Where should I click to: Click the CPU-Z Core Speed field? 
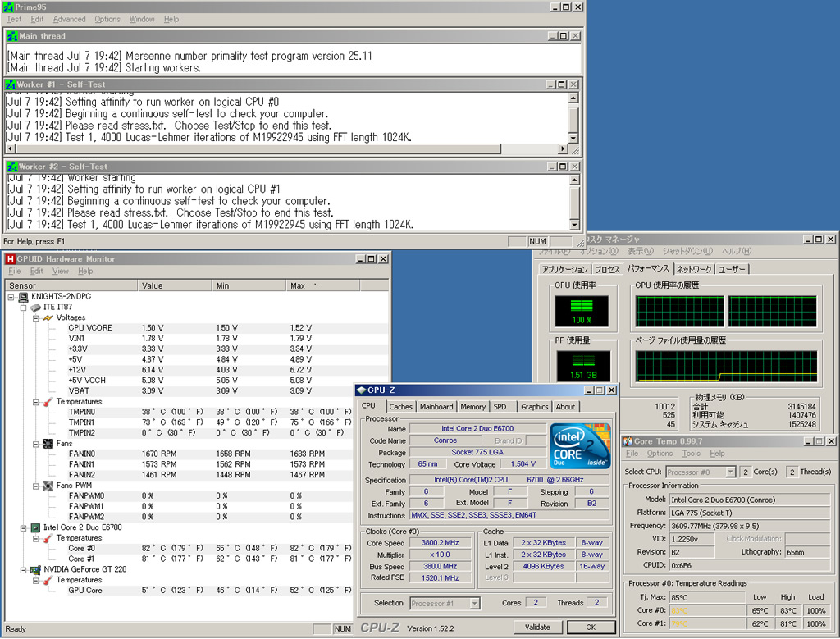pyautogui.click(x=440, y=543)
